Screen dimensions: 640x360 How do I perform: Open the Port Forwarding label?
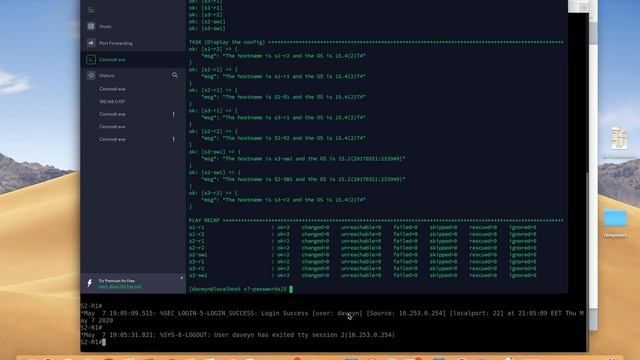click(116, 43)
